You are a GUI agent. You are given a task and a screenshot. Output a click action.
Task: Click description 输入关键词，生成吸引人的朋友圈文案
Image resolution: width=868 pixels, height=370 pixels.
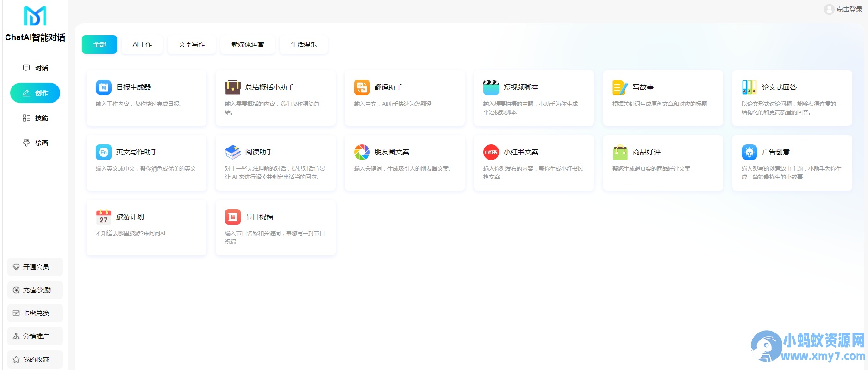pyautogui.click(x=403, y=169)
